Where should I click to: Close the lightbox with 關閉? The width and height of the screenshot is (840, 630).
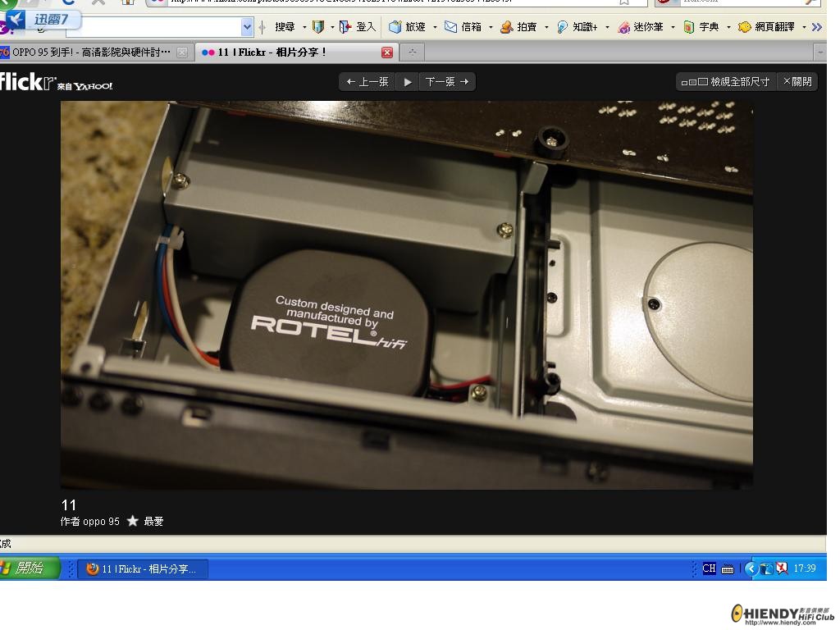point(797,81)
